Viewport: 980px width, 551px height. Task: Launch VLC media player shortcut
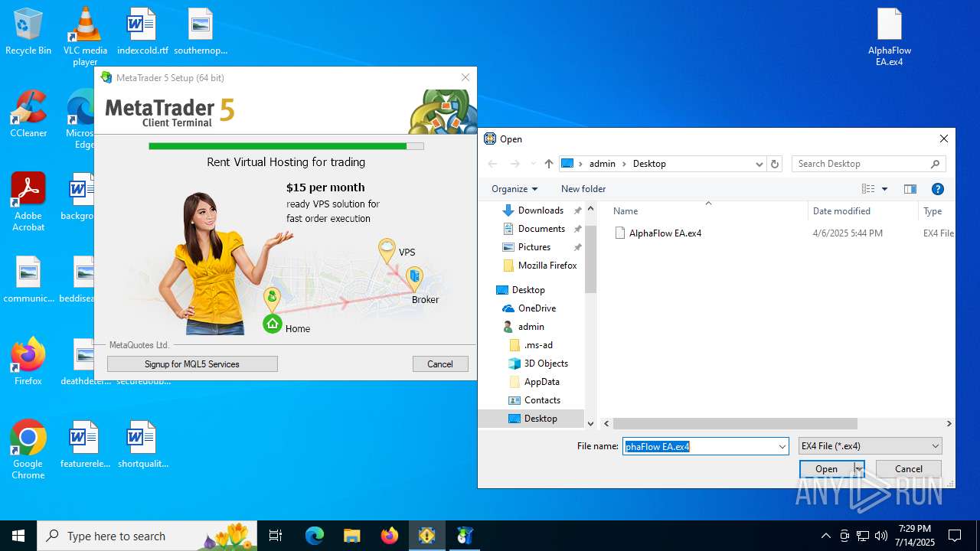[x=85, y=36]
